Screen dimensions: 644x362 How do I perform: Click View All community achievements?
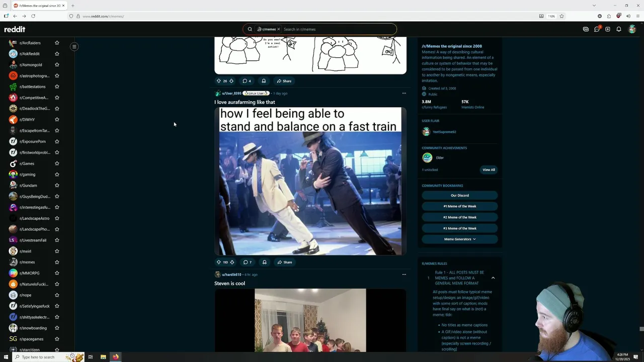tap(489, 170)
